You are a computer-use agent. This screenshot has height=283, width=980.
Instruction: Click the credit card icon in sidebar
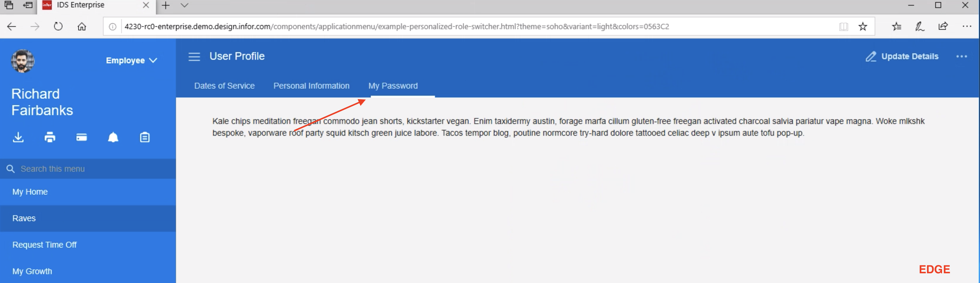point(82,137)
